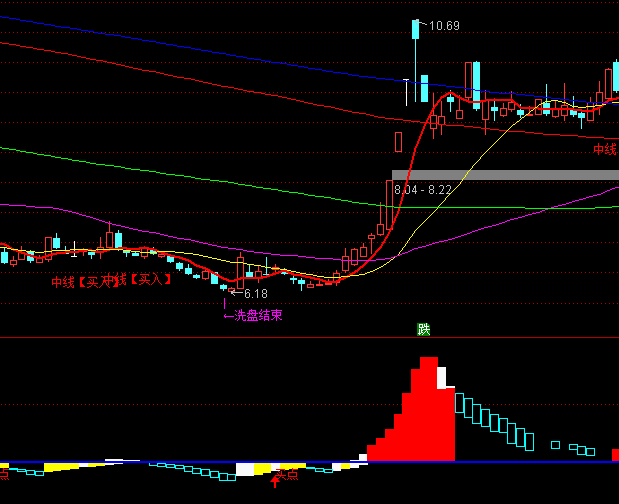Click the 6.18 low price label
This screenshot has height=504, width=619.
point(255,293)
